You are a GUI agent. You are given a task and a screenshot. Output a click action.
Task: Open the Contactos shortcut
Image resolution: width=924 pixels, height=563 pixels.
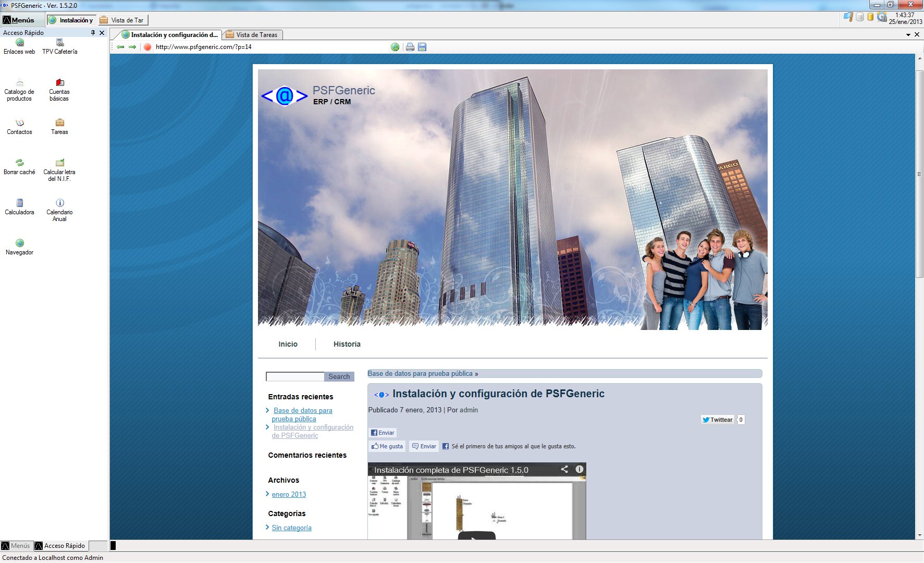tap(19, 127)
